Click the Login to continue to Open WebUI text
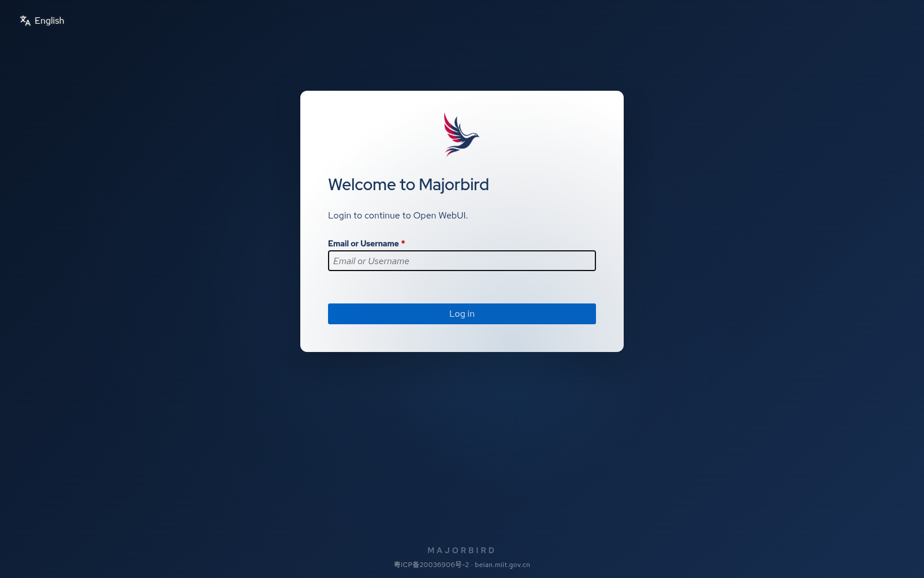 (x=398, y=216)
